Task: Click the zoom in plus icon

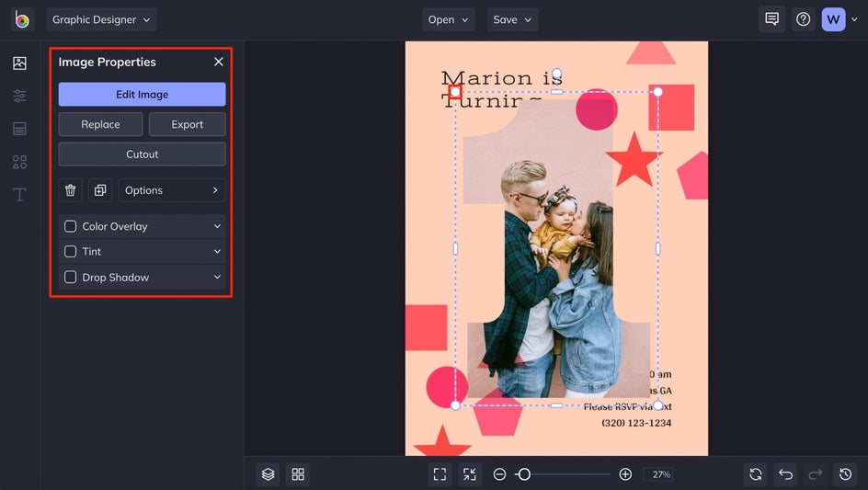Action: pyautogui.click(x=625, y=474)
